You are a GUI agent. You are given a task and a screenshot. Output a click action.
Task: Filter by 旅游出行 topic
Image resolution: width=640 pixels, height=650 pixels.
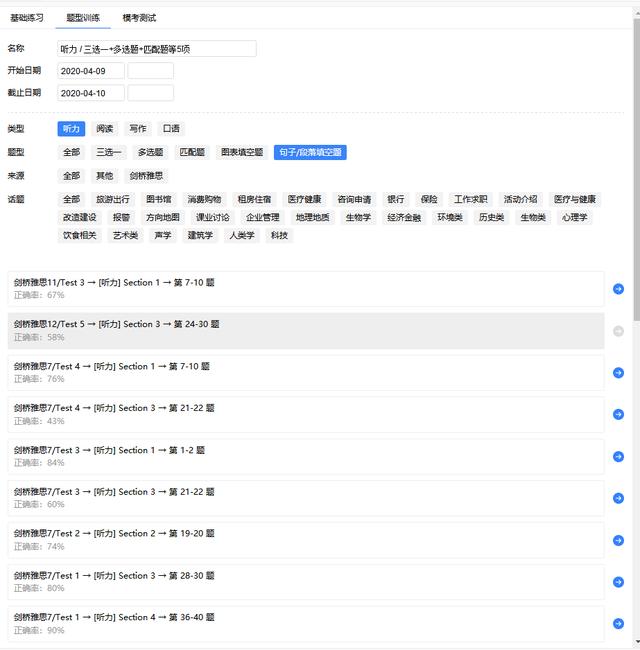(x=112, y=200)
